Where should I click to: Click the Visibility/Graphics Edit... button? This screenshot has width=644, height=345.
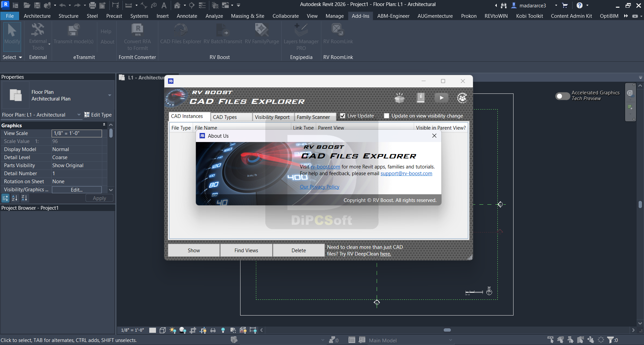click(77, 190)
